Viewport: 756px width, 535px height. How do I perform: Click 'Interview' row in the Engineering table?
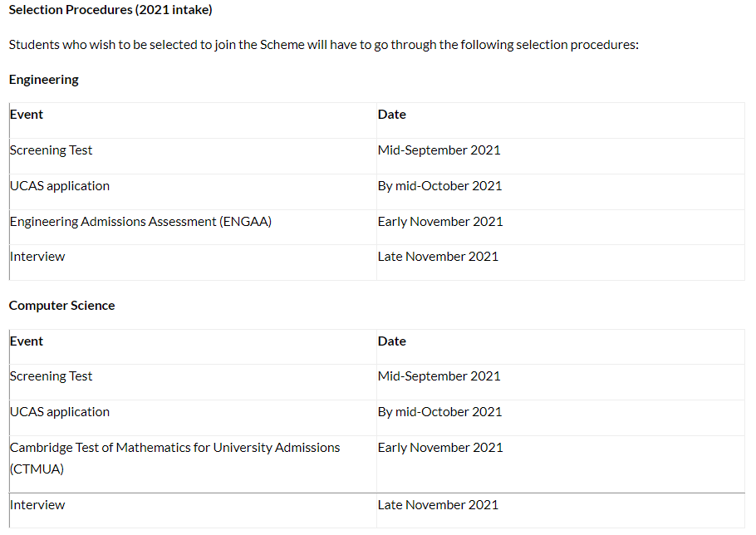377,263
